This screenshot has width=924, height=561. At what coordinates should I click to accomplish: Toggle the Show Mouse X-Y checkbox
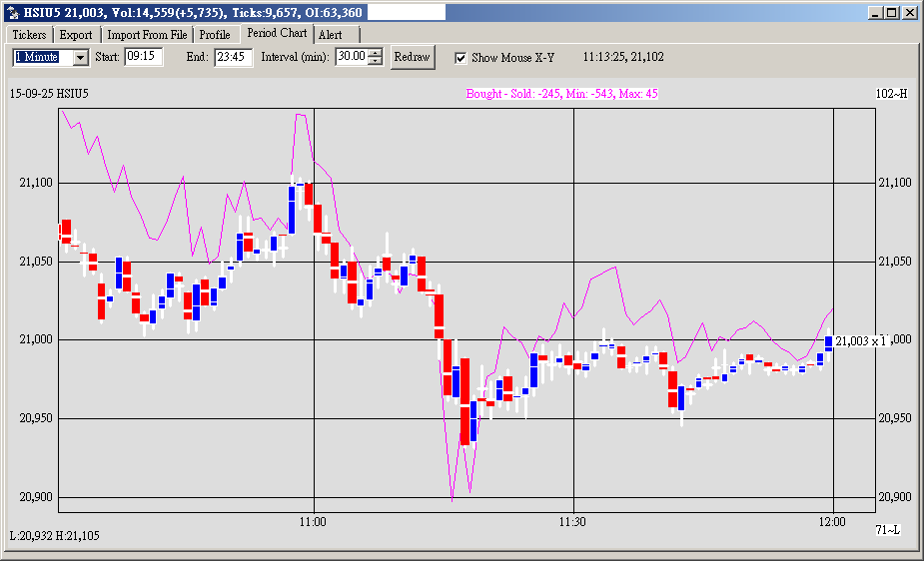[461, 58]
